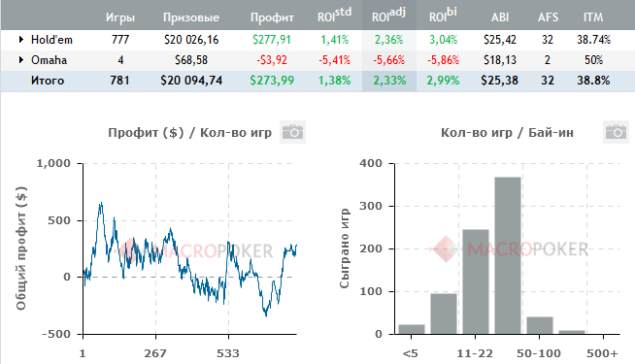635x364 pixels.
Task: Click the tallest bar in buy-in histogram
Action: (508, 255)
